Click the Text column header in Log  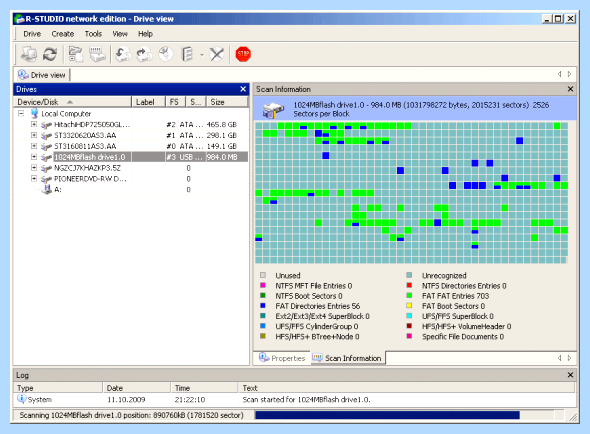pyautogui.click(x=407, y=388)
